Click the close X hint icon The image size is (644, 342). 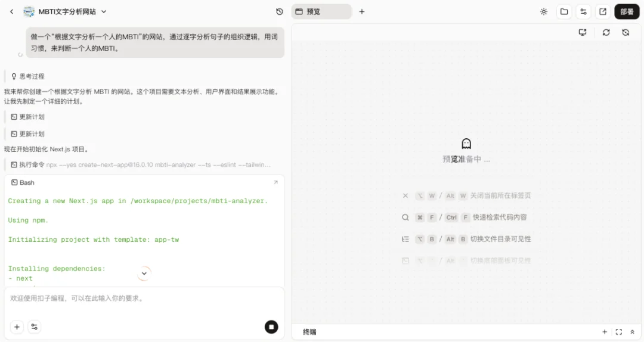pos(405,195)
